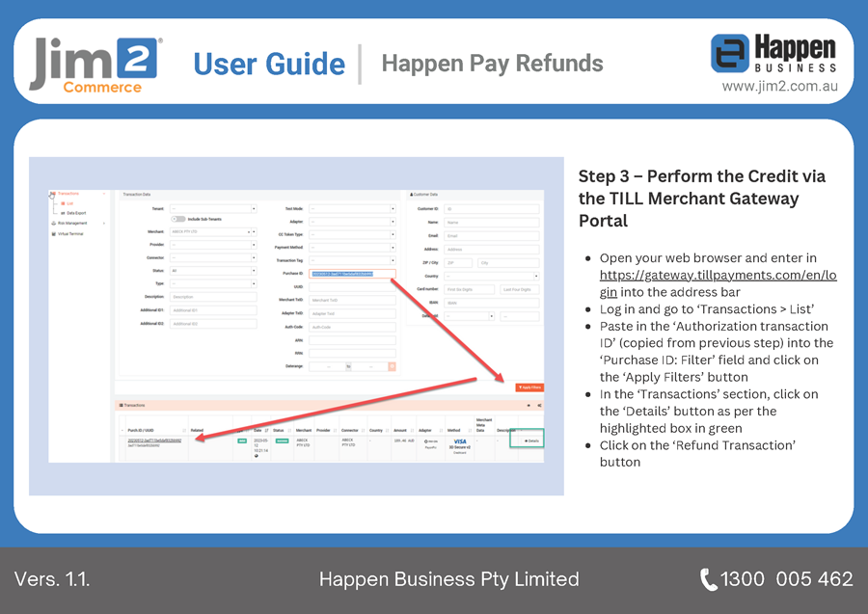
Task: Click the First Six Digits card field
Action: 469,289
